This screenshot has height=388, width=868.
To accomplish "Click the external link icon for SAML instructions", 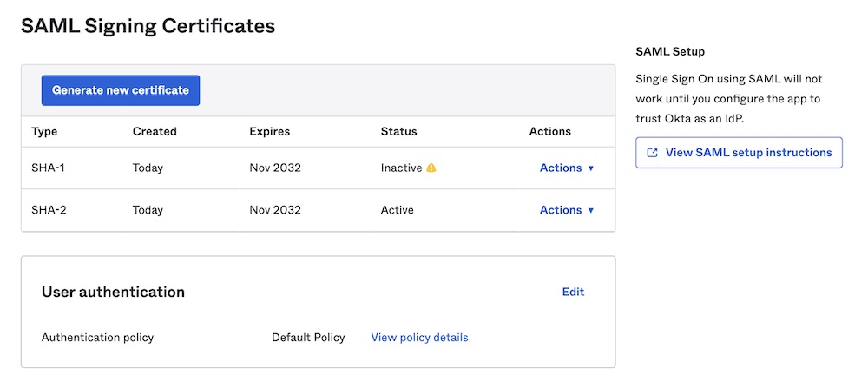I will click(x=652, y=153).
